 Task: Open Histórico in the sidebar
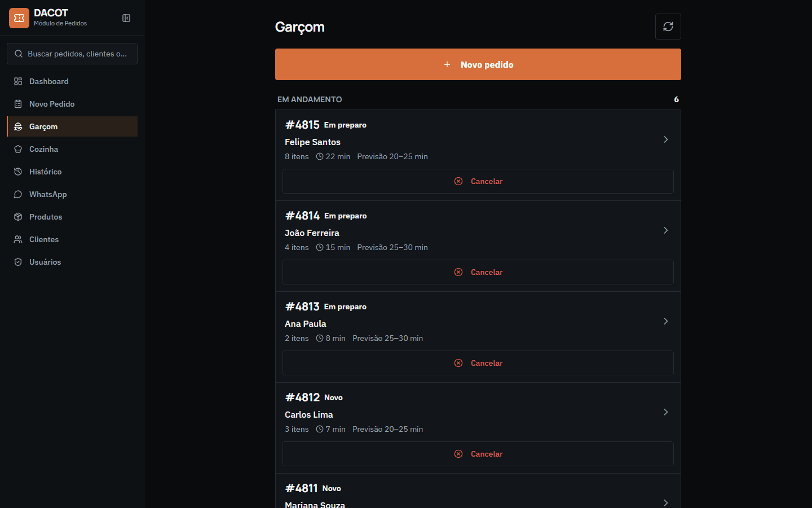tap(72, 172)
